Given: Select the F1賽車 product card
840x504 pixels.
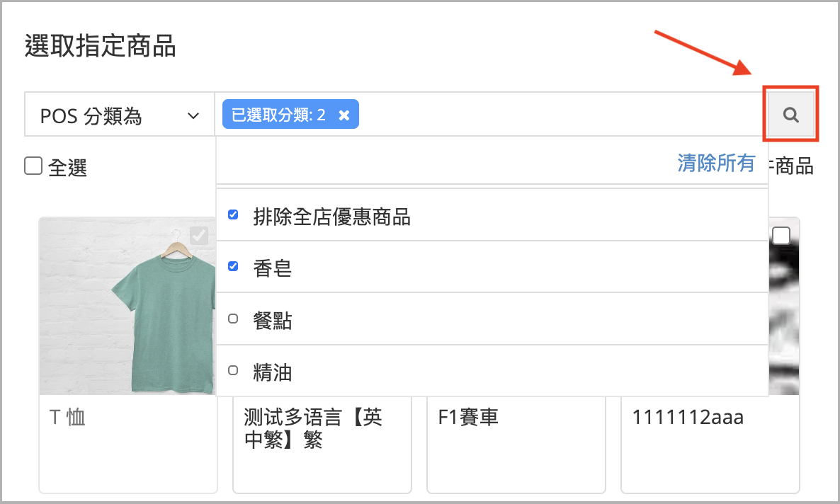Looking at the screenshot, I should point(516,445).
